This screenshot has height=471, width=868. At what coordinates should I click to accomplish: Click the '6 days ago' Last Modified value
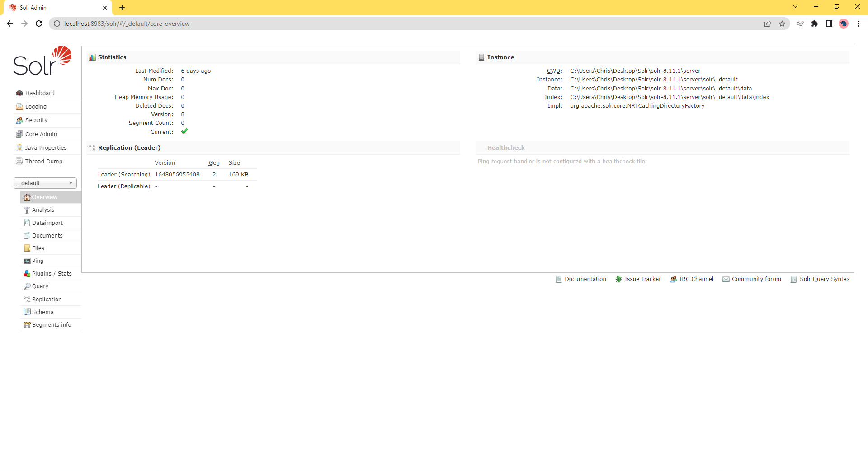click(196, 71)
